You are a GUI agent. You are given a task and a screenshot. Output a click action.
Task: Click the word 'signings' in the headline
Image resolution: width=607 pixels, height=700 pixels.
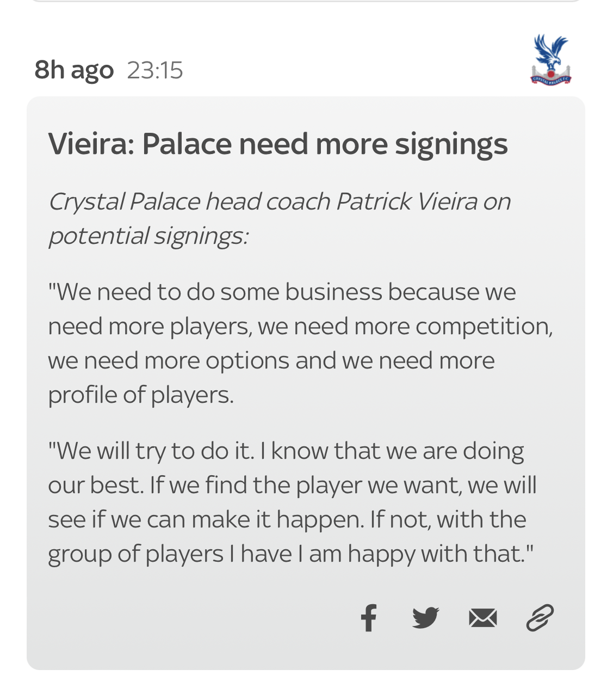pyautogui.click(x=451, y=144)
